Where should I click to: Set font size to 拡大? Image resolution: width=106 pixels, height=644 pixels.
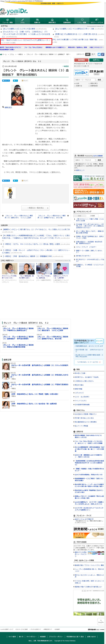(93, 54)
